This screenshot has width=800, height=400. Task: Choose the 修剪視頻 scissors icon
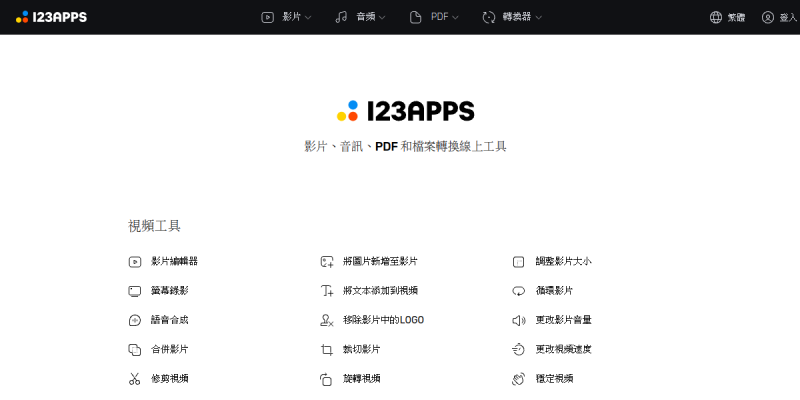click(134, 379)
